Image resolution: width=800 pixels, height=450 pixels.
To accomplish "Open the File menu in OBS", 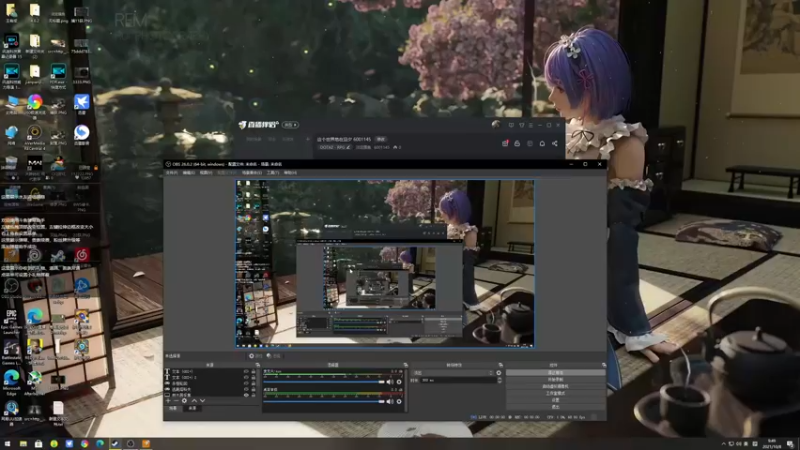I will (x=171, y=172).
